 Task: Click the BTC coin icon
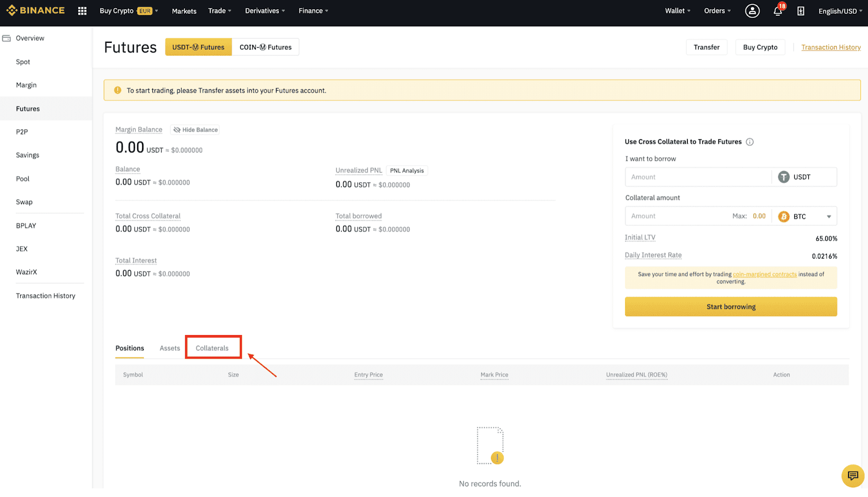(x=784, y=217)
